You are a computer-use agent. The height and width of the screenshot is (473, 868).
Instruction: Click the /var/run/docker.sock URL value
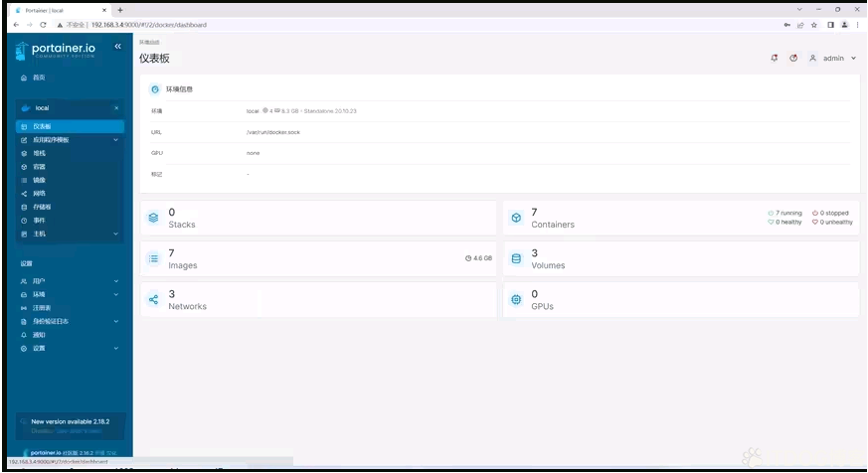coord(272,132)
